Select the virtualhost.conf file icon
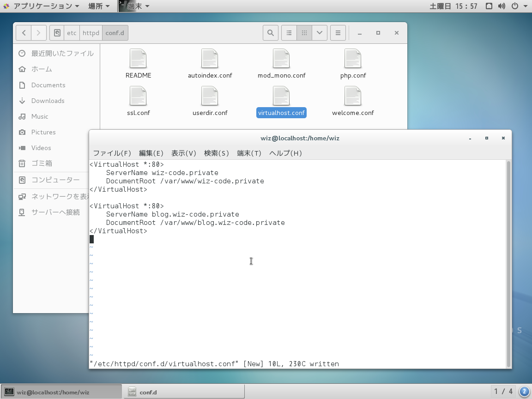The width and height of the screenshot is (532, 399). coord(281,96)
